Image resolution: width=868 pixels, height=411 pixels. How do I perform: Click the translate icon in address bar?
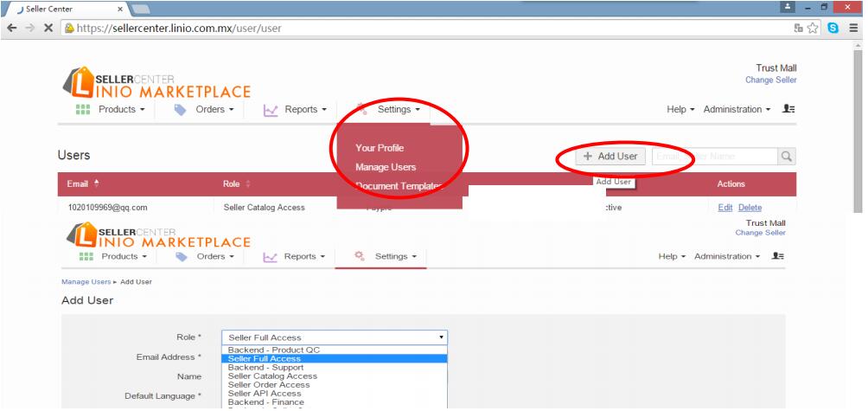click(798, 28)
